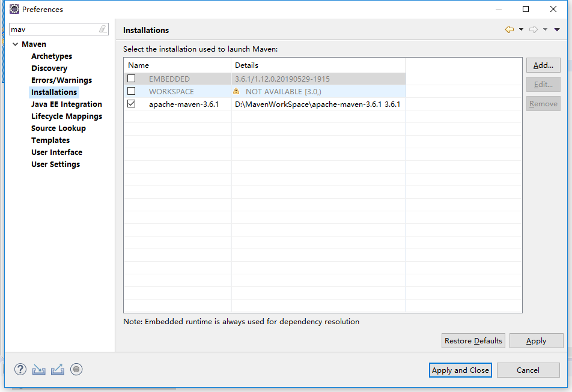This screenshot has width=572, height=392.
Task: Select the WORKSPACE row name text
Action: (x=171, y=91)
